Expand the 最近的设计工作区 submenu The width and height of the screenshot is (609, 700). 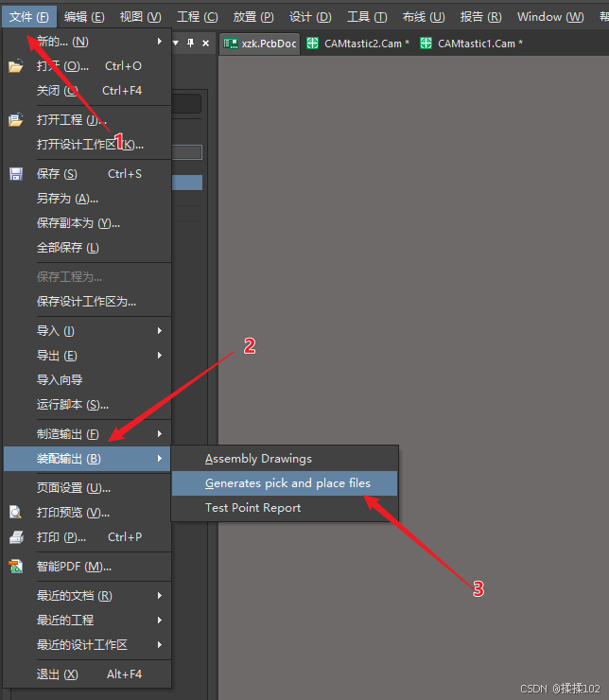point(87,644)
